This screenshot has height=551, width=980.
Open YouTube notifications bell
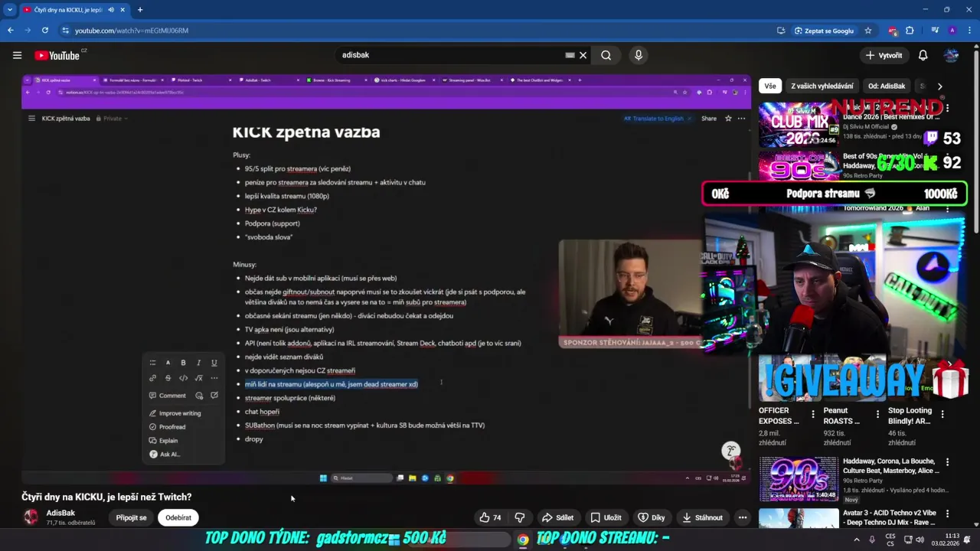(x=923, y=55)
